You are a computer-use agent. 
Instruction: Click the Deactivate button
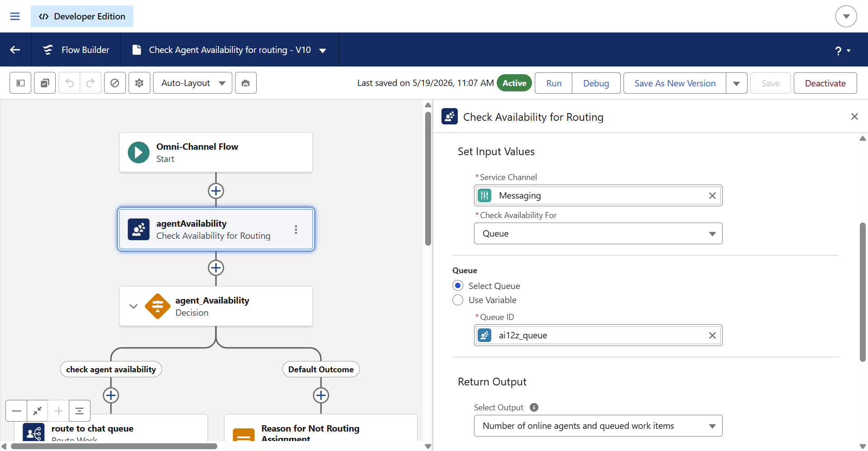(x=825, y=83)
